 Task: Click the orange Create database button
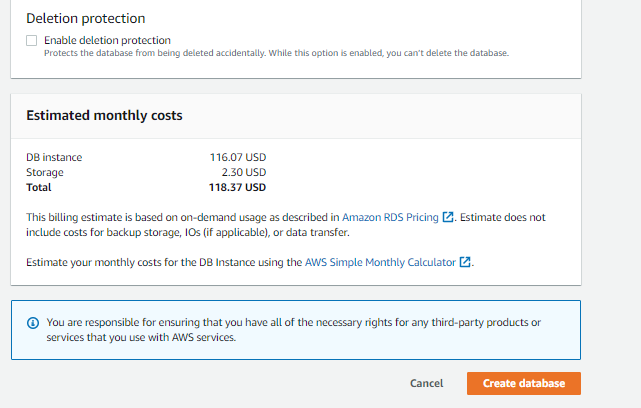(x=523, y=383)
